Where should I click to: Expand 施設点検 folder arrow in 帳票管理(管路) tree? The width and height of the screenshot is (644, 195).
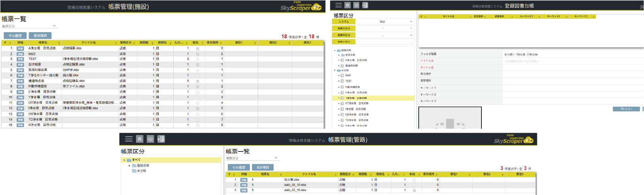click(129, 166)
